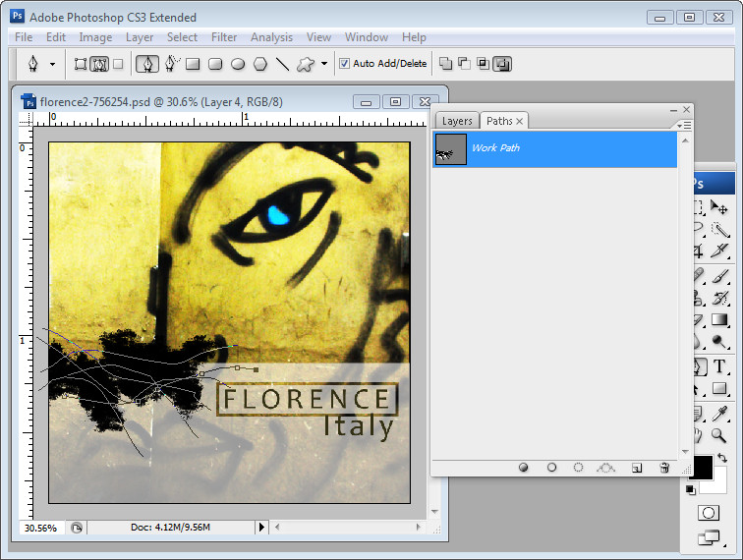
Task: Choose the Pen tool in options bar
Action: click(x=146, y=64)
